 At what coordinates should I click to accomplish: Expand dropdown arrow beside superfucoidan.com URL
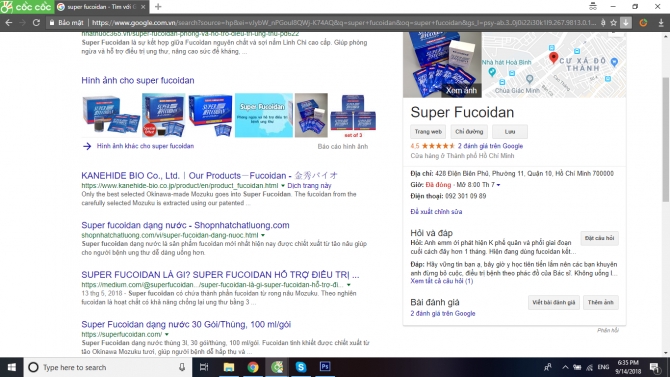167,335
